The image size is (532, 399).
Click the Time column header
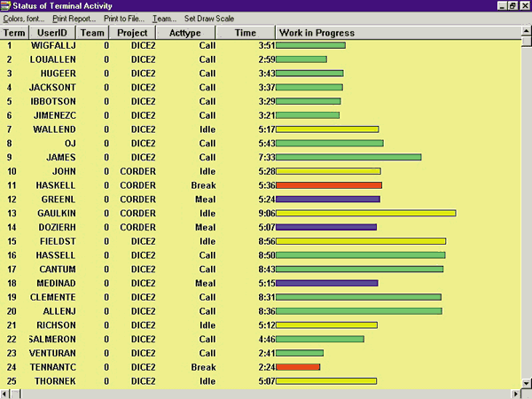pyautogui.click(x=245, y=33)
